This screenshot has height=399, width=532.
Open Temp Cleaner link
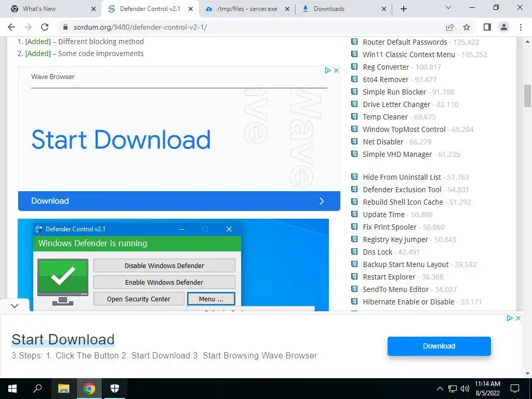coord(385,117)
